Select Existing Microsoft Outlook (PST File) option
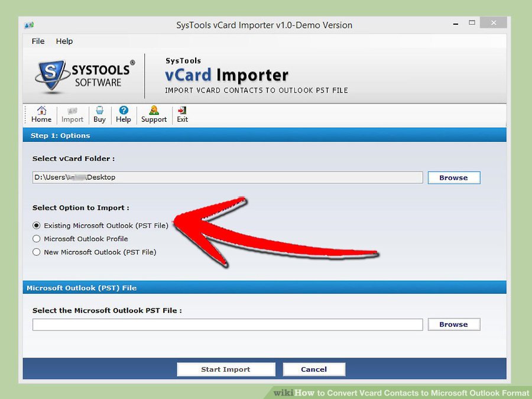This screenshot has width=532, height=399. tap(37, 226)
